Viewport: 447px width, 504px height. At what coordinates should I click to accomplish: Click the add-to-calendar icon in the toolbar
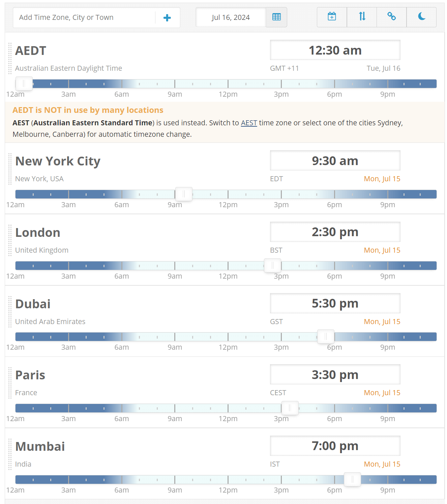332,17
